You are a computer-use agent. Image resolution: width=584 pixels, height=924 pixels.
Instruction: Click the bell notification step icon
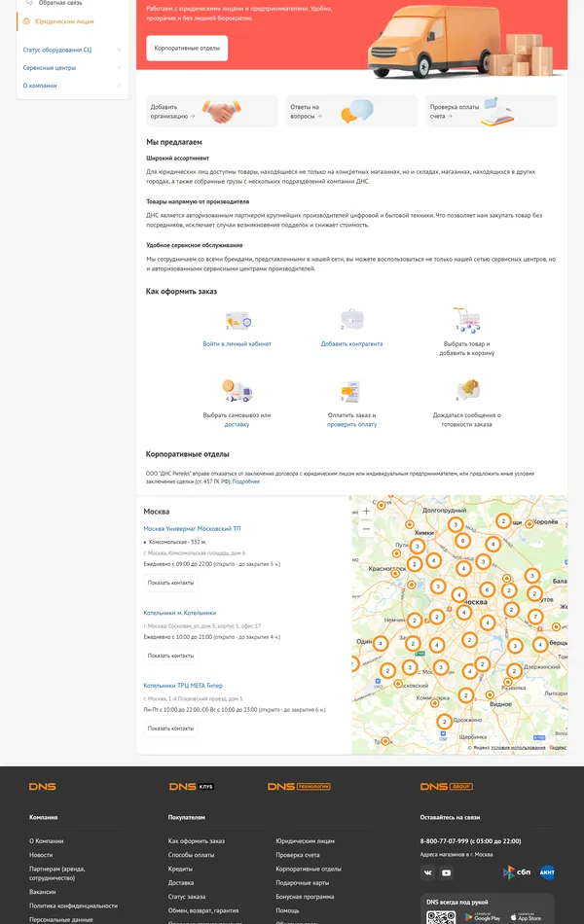(x=468, y=389)
